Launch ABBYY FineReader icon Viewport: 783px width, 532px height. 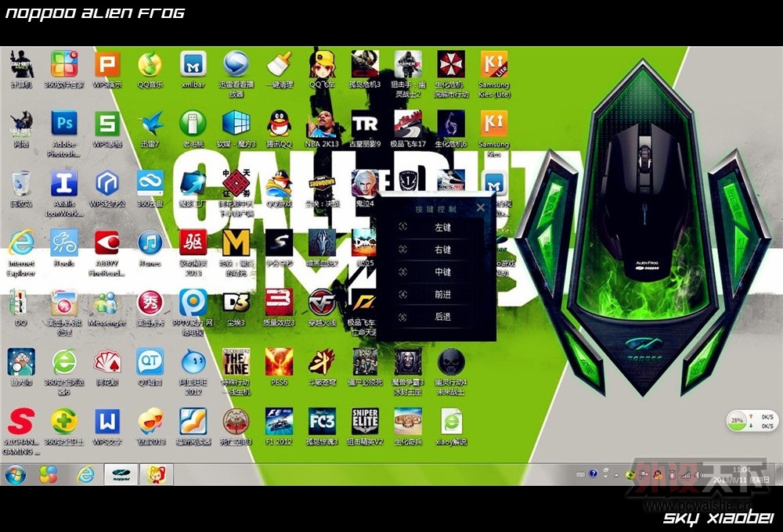pyautogui.click(x=106, y=243)
